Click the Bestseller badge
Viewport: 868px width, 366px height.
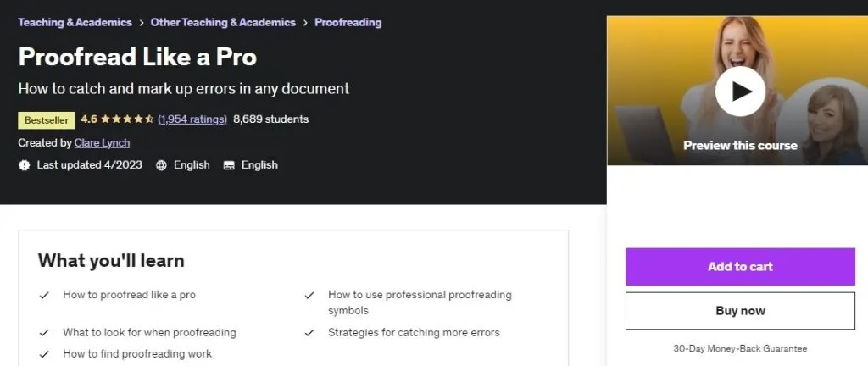coord(47,120)
